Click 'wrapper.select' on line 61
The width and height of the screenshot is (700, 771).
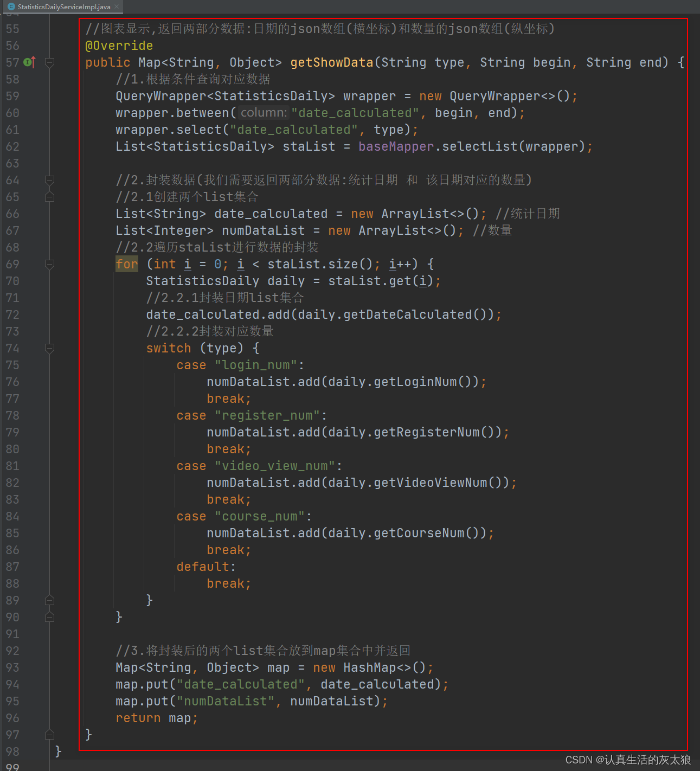(x=169, y=130)
